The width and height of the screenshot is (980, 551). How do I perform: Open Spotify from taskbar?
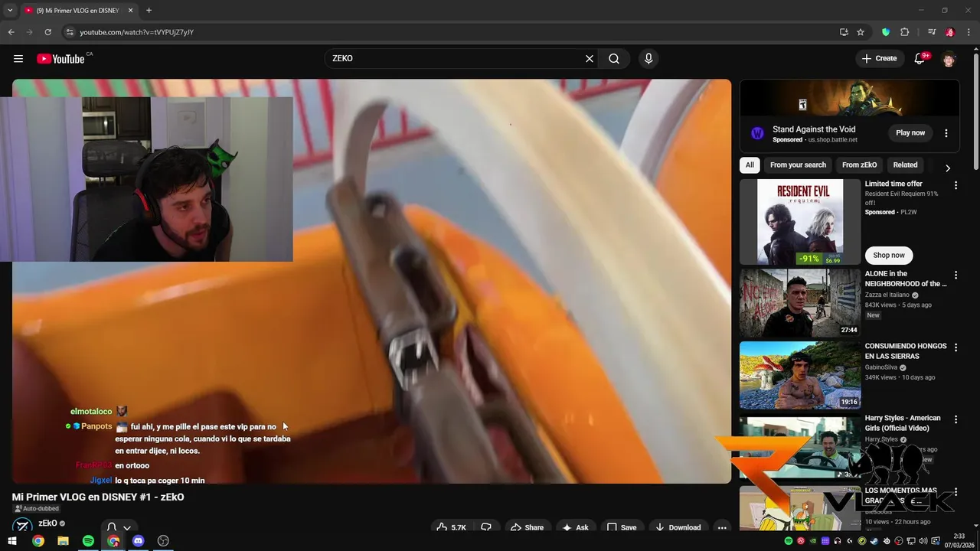pyautogui.click(x=88, y=541)
